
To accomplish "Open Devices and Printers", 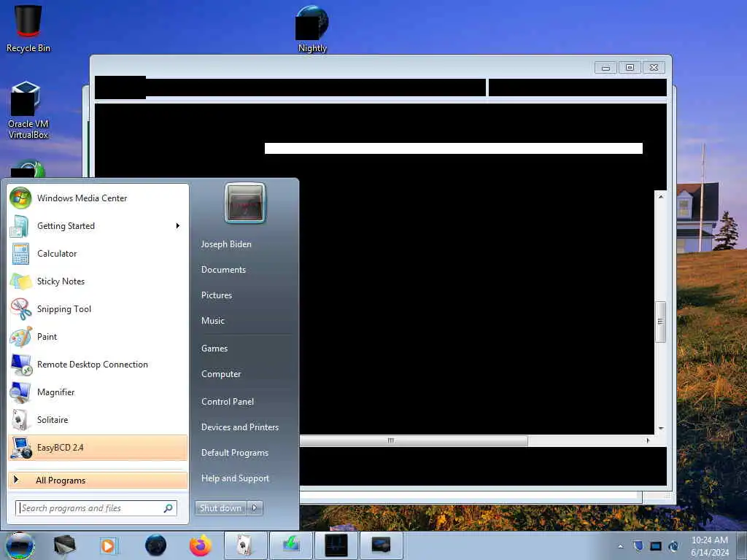I will pos(239,427).
